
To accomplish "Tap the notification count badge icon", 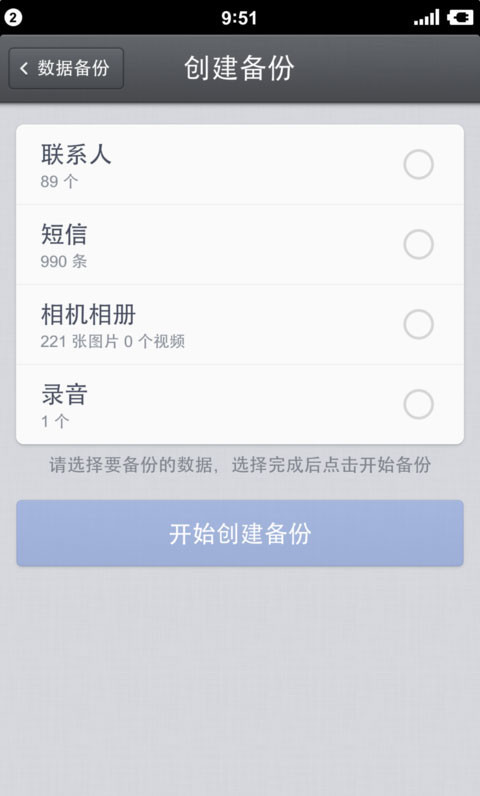I will [13, 18].
